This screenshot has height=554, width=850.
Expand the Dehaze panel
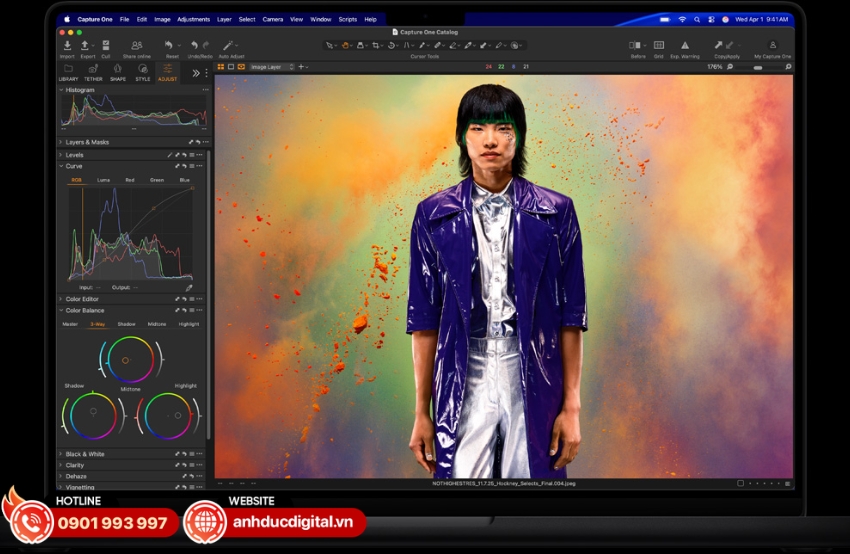(61, 476)
